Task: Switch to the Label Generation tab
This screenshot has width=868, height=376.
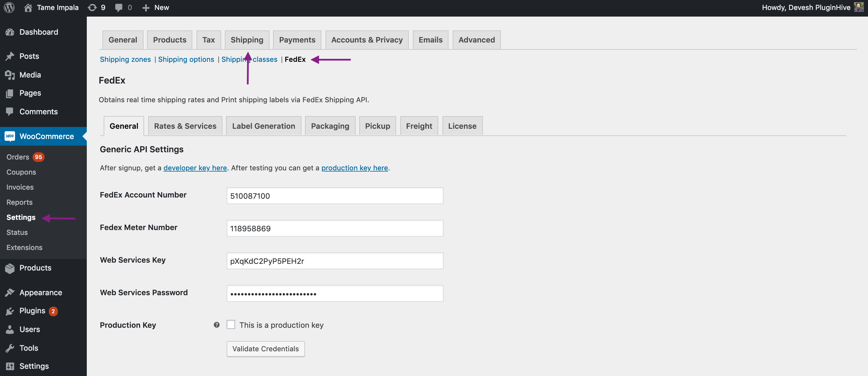Action: pos(263,125)
